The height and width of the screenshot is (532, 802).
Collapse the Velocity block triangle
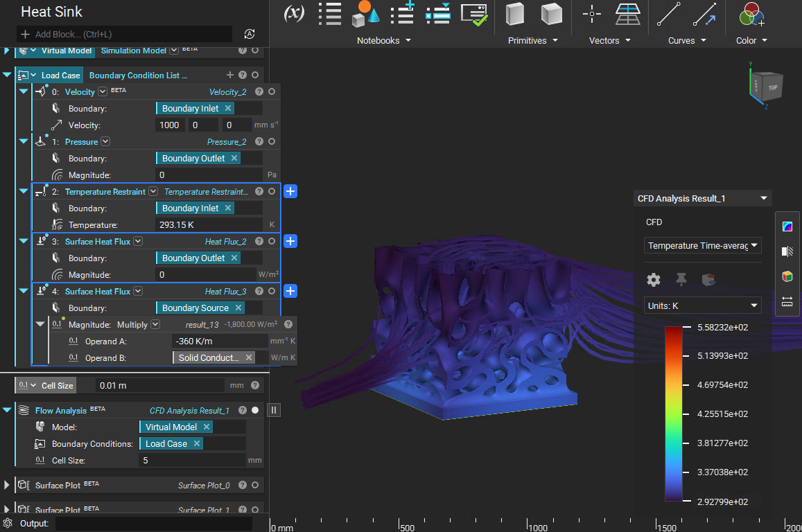coord(24,91)
